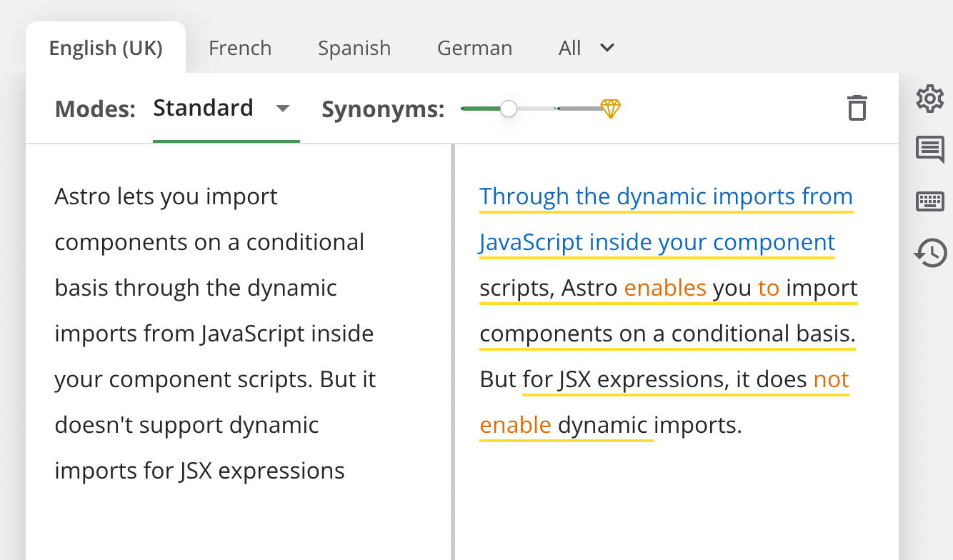Show the keyboard hotkeys icon
The image size is (953, 560).
click(x=929, y=201)
